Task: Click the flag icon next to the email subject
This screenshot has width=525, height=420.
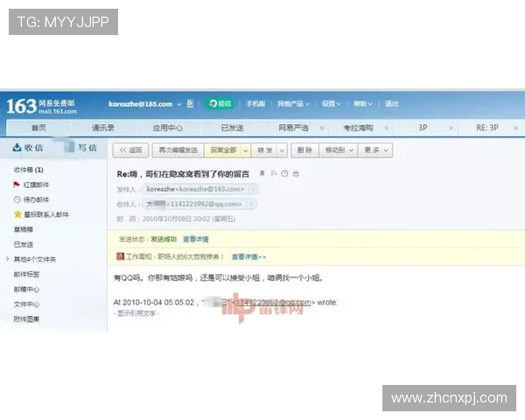Action: tap(273, 173)
